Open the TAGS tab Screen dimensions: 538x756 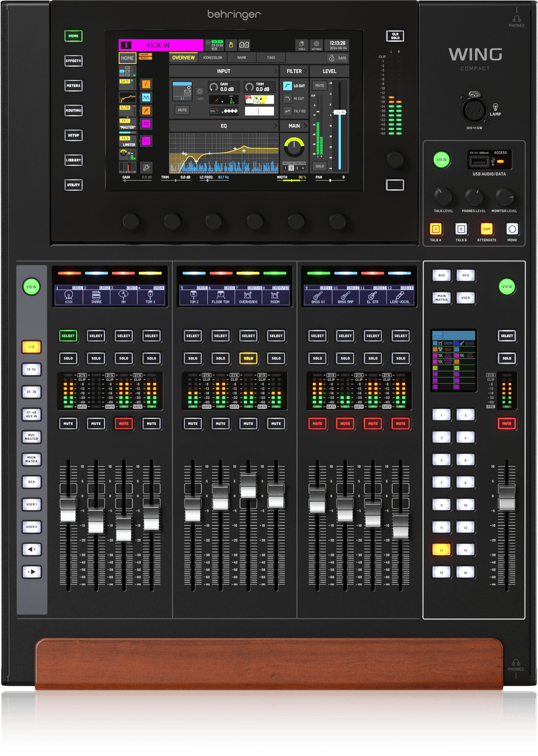271,58
